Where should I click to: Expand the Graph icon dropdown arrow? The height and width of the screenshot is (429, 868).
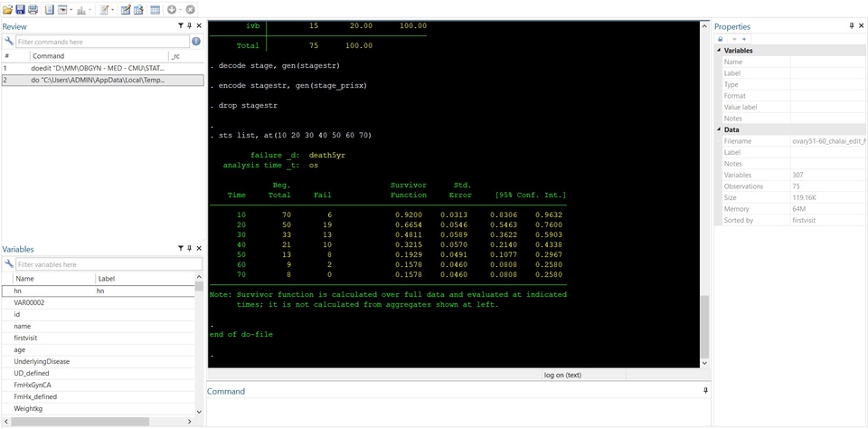tap(90, 10)
